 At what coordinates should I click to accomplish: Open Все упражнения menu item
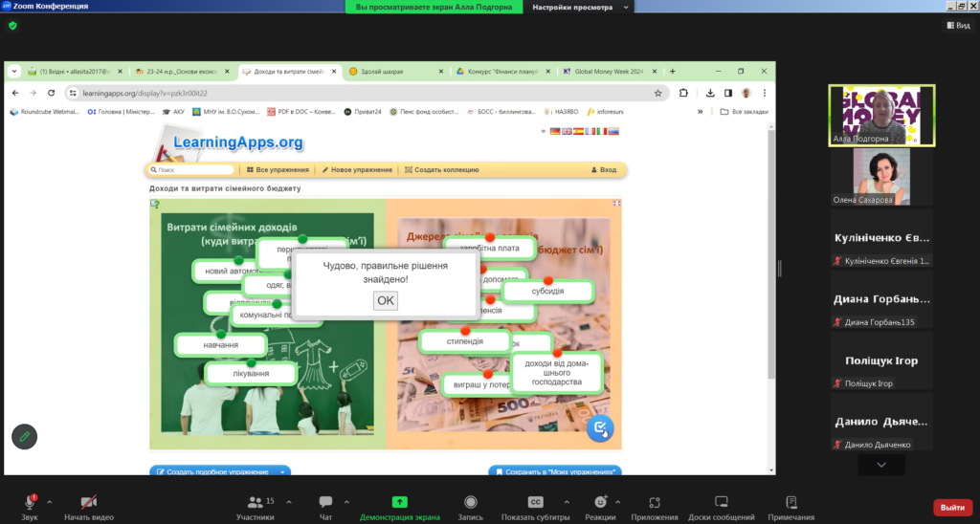(x=278, y=170)
